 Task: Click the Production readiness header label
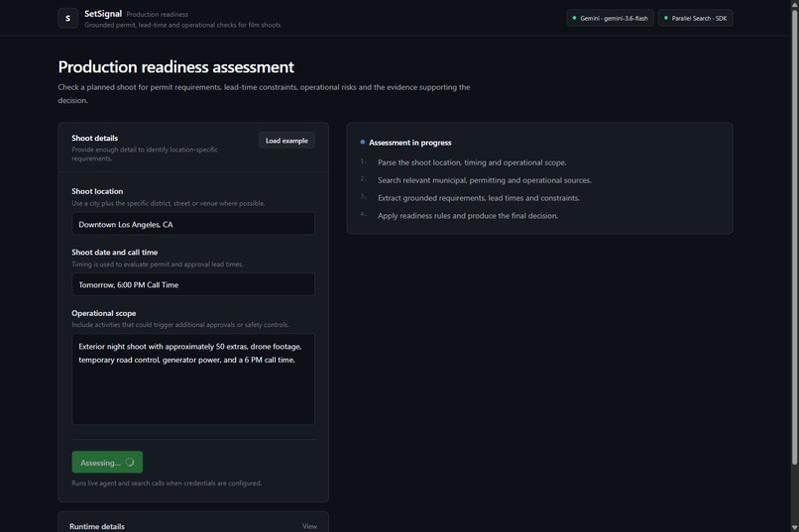point(157,14)
